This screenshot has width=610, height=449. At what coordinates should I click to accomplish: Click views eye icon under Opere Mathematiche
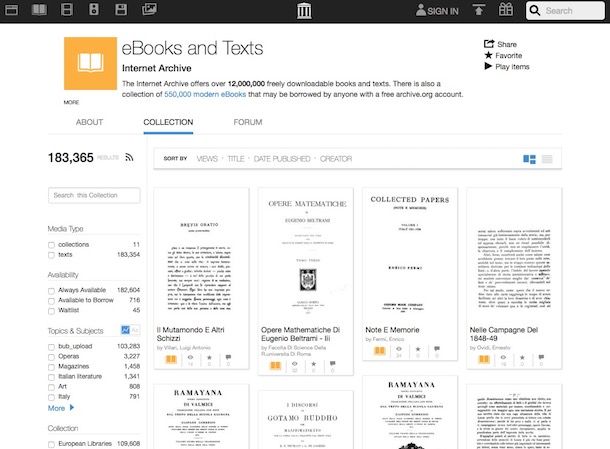(x=294, y=366)
